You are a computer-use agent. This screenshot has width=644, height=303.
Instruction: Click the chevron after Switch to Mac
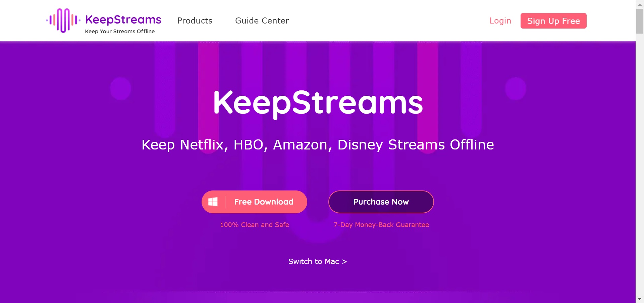pos(344,262)
